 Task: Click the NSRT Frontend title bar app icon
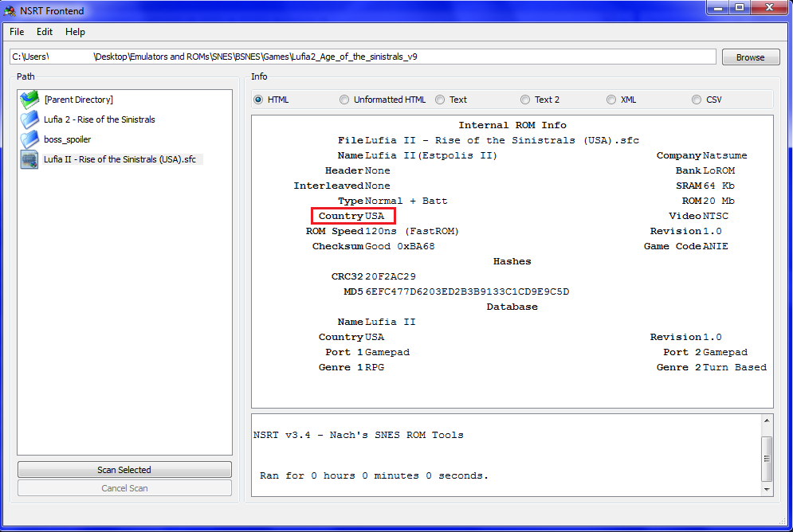pyautogui.click(x=10, y=10)
